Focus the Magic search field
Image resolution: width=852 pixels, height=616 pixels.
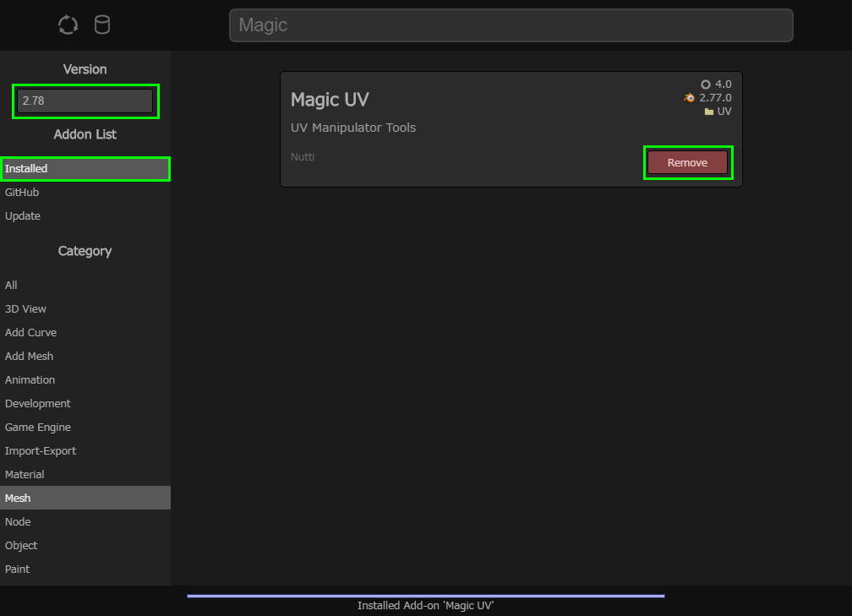click(511, 25)
